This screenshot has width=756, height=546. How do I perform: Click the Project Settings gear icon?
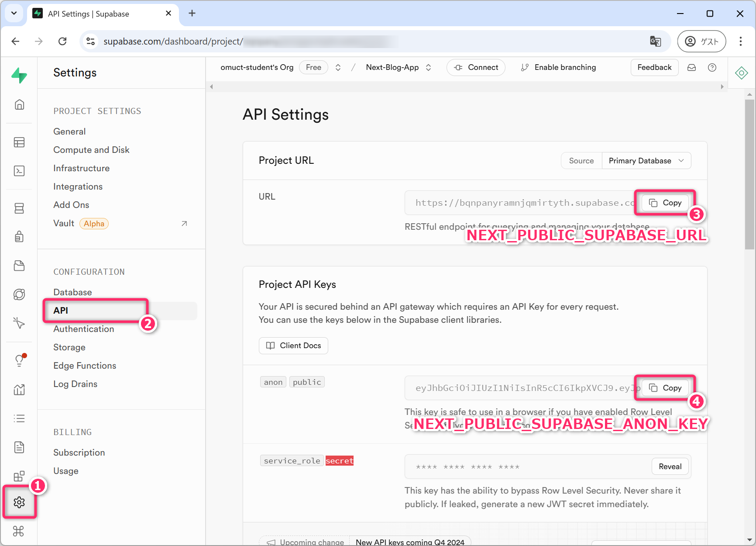click(x=19, y=502)
